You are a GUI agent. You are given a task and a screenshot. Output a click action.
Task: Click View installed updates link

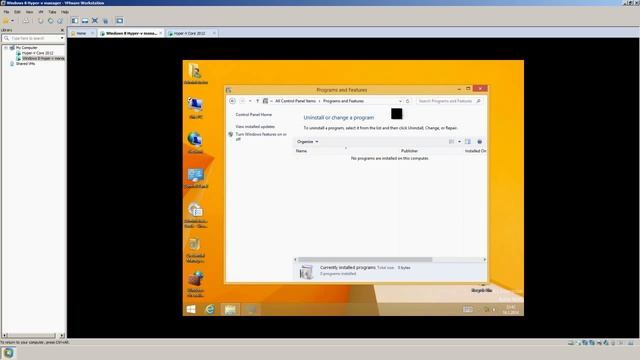[x=255, y=127]
